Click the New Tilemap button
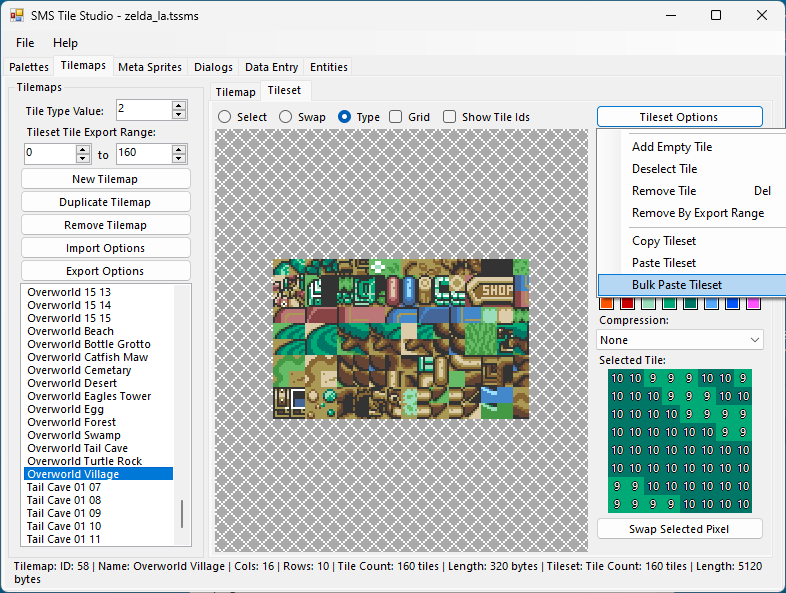Image resolution: width=786 pixels, height=593 pixels. pos(105,179)
